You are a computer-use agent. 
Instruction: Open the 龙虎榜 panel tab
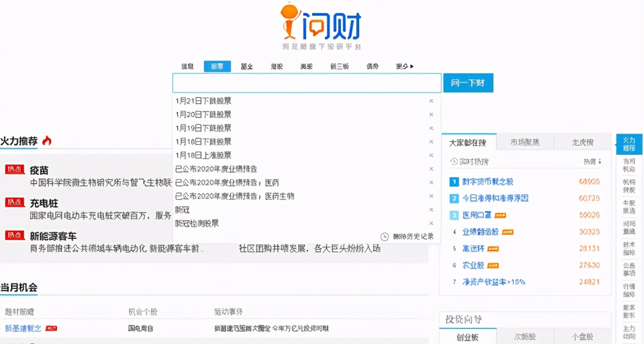click(x=582, y=142)
